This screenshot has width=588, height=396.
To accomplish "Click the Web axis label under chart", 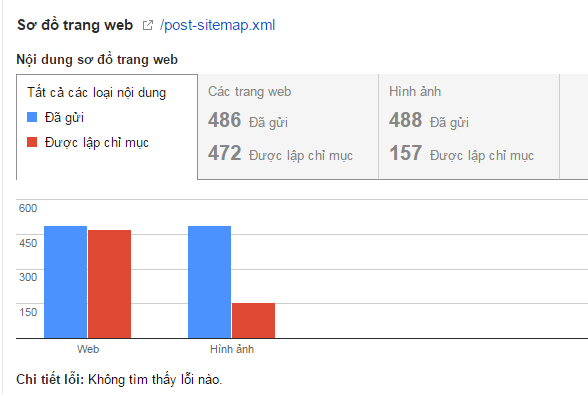I will tap(88, 349).
